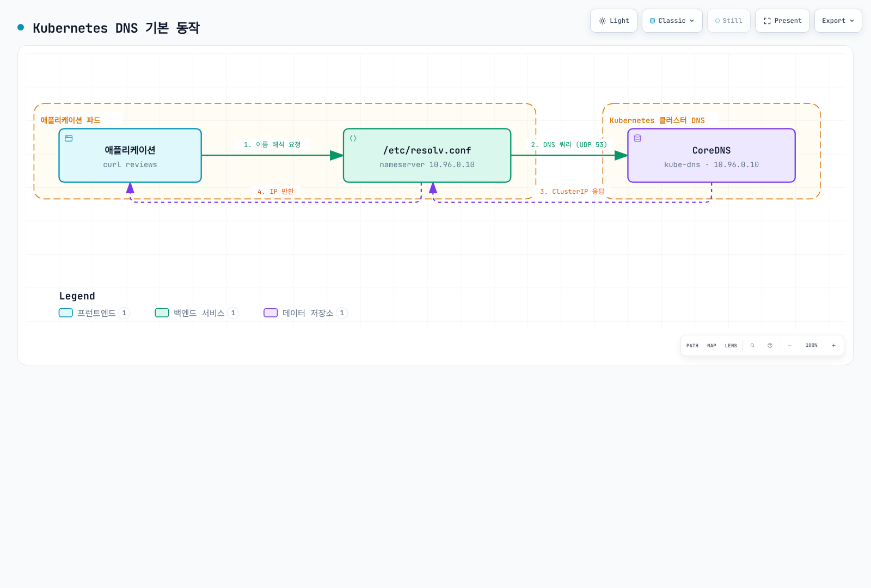Toggle the Light theme button
This screenshot has height=588, width=871.
pos(614,21)
